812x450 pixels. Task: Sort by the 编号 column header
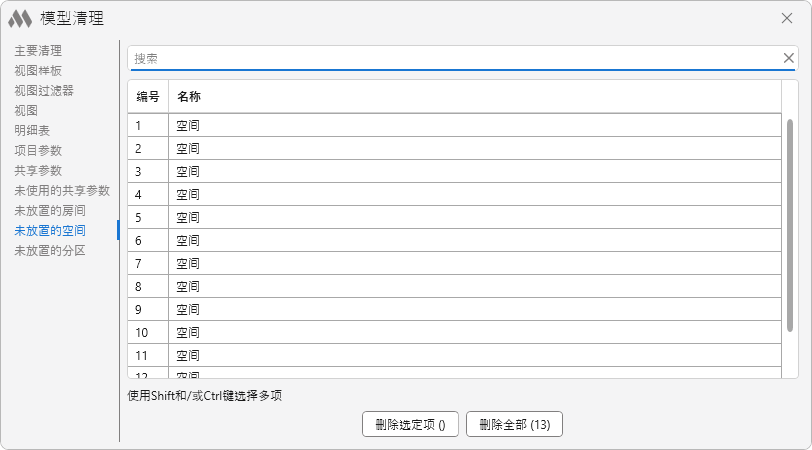pyautogui.click(x=148, y=97)
